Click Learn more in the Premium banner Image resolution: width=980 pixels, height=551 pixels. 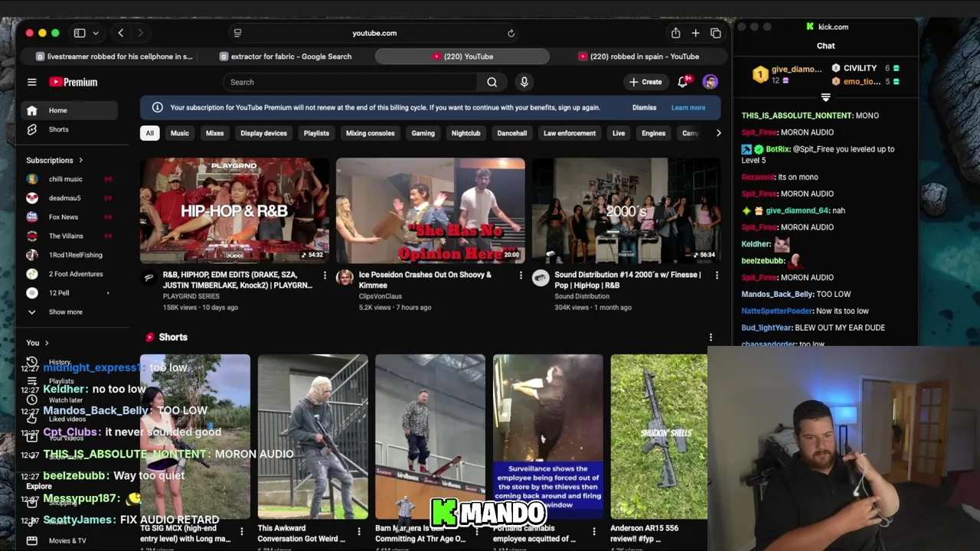(x=688, y=108)
